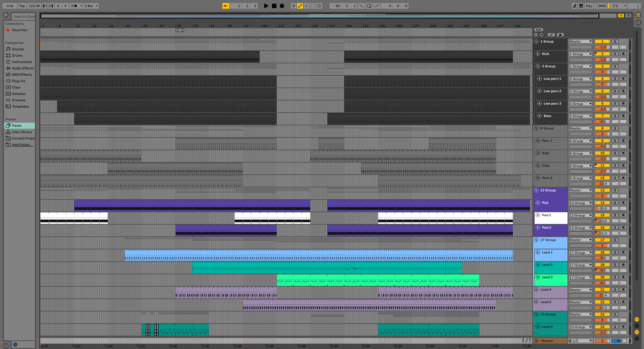Toggle the Automation Arm icon
The image size is (644, 349).
click(300, 6)
